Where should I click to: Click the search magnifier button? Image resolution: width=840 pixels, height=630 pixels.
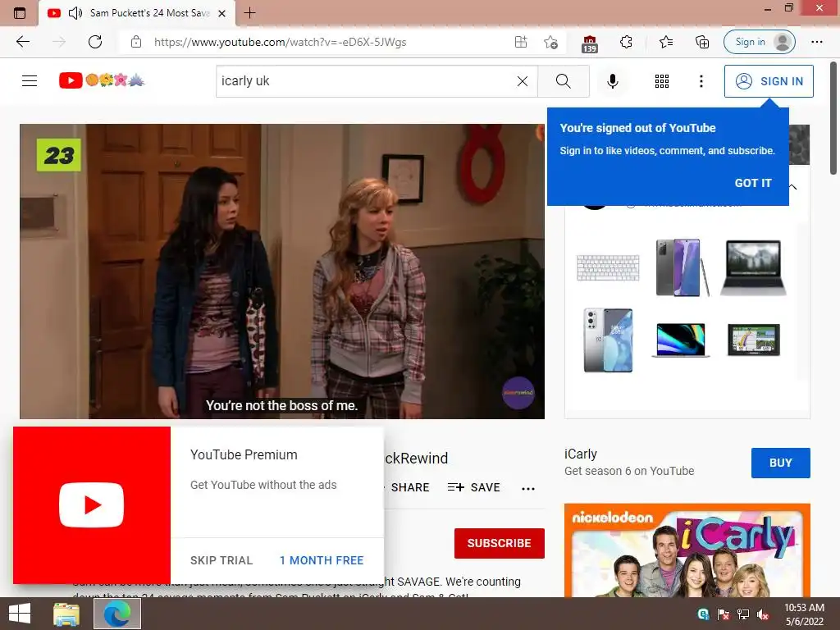coord(563,81)
